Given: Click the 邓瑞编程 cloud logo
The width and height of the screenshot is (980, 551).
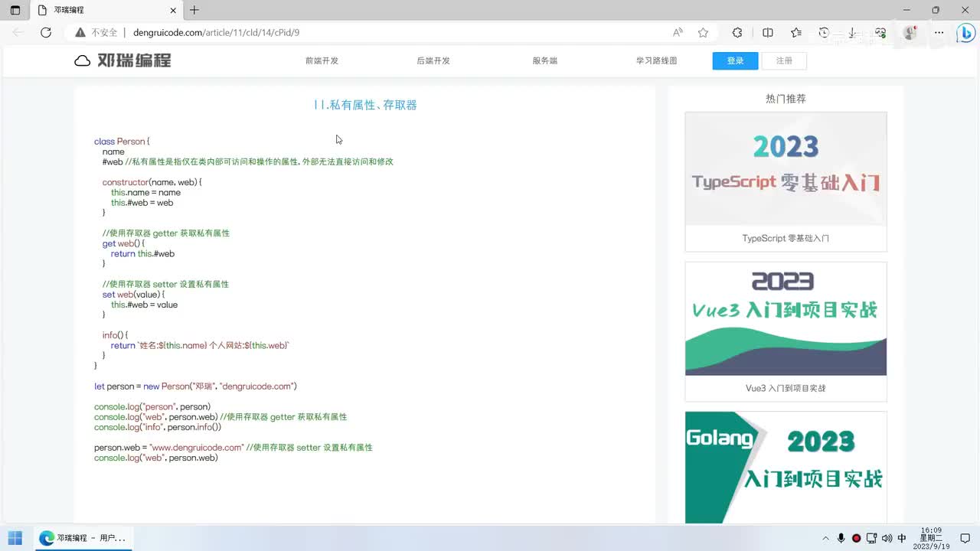Looking at the screenshot, I should click(122, 60).
